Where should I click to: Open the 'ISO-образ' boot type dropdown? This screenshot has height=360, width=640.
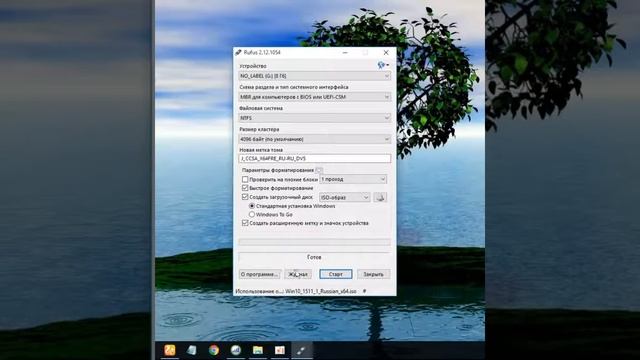(345, 197)
